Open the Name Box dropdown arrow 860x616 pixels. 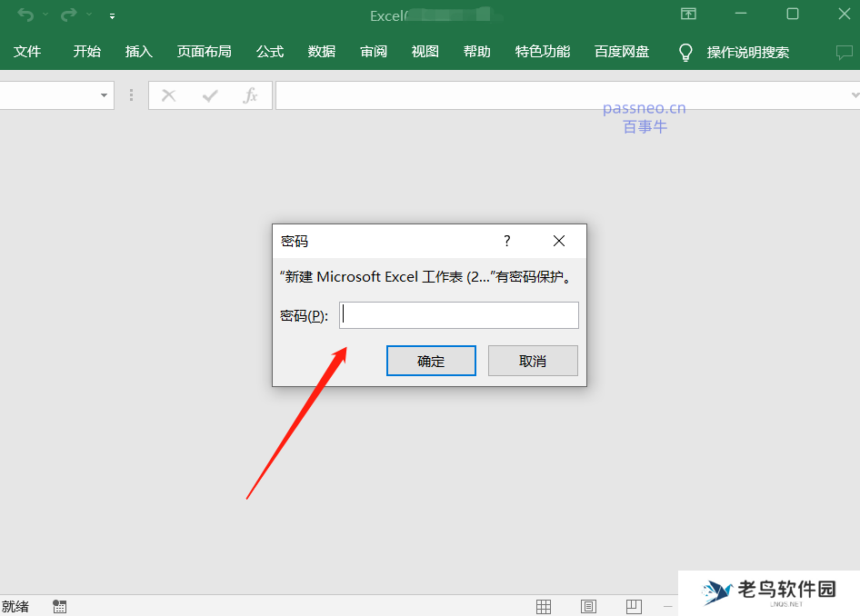point(103,94)
